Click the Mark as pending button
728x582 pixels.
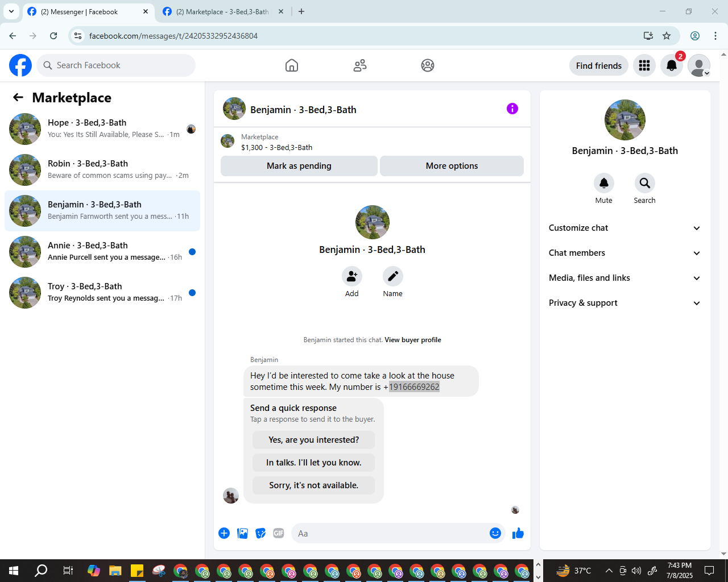[x=299, y=166]
